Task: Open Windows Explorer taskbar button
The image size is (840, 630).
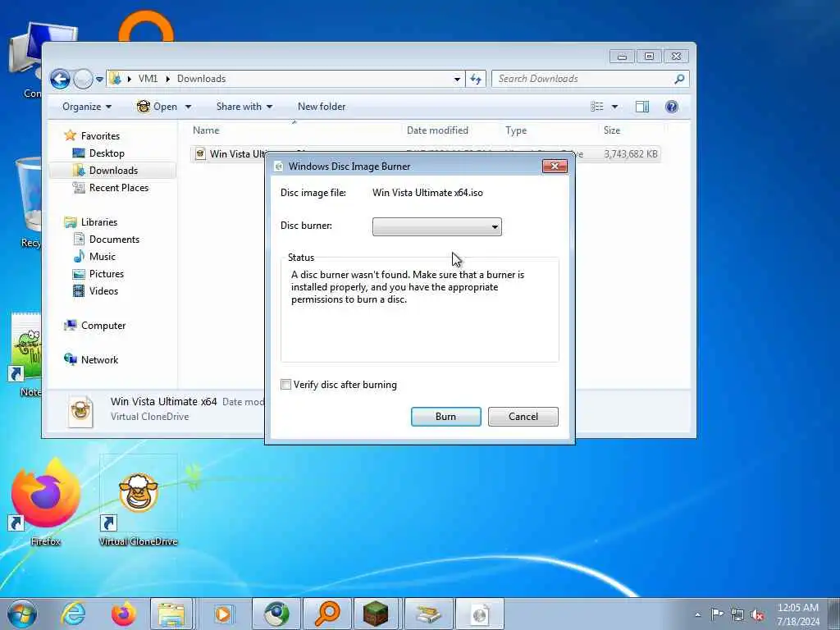Action: (x=171, y=614)
